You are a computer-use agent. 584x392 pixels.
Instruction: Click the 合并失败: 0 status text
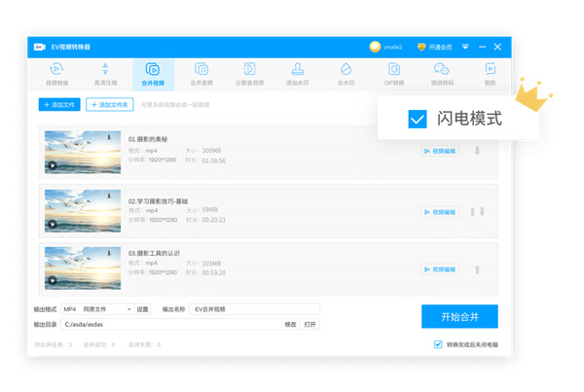(x=144, y=344)
